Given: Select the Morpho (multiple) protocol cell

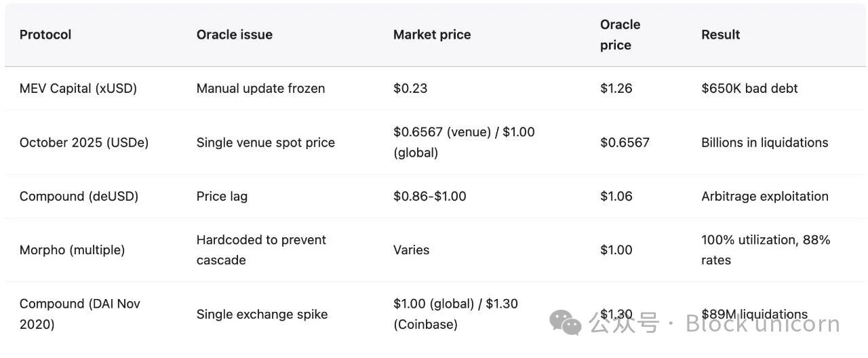Looking at the screenshot, I should point(72,250).
